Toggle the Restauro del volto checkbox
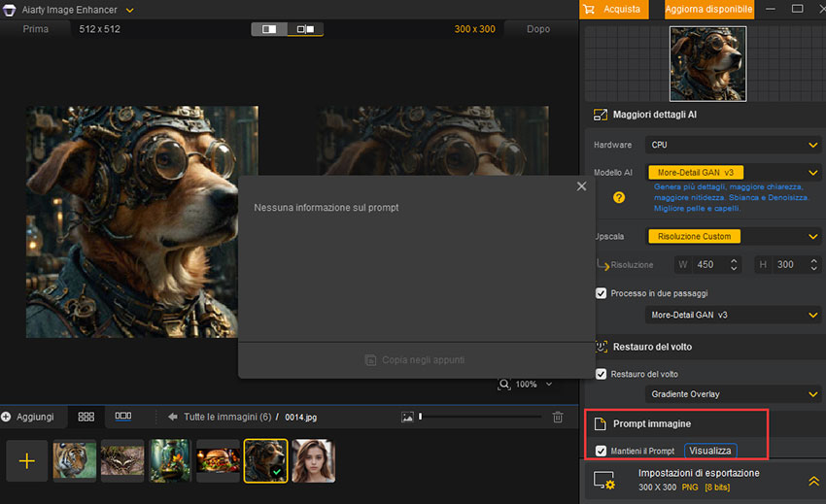 click(601, 374)
